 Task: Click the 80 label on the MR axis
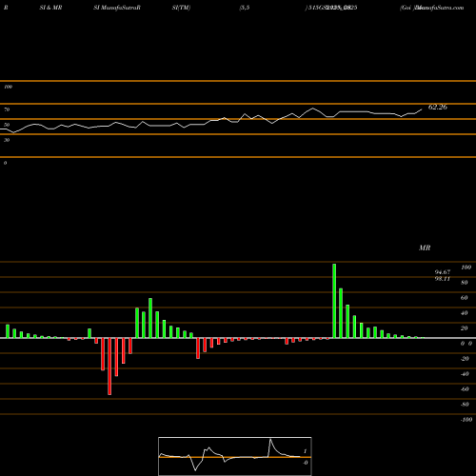(x=465, y=283)
